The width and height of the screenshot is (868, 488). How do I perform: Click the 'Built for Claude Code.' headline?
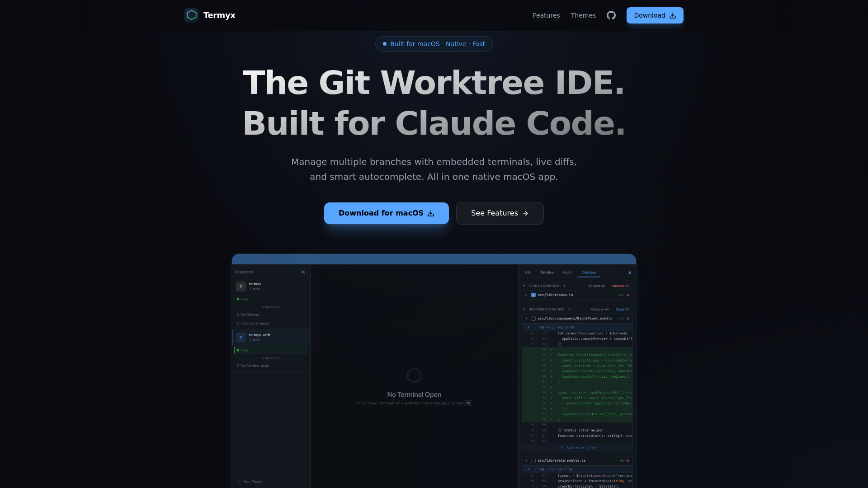pyautogui.click(x=434, y=123)
